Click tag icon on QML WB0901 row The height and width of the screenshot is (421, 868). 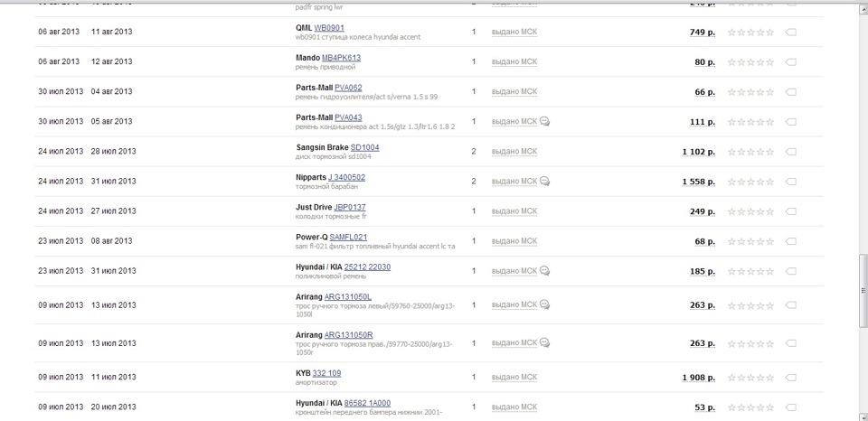click(x=791, y=33)
